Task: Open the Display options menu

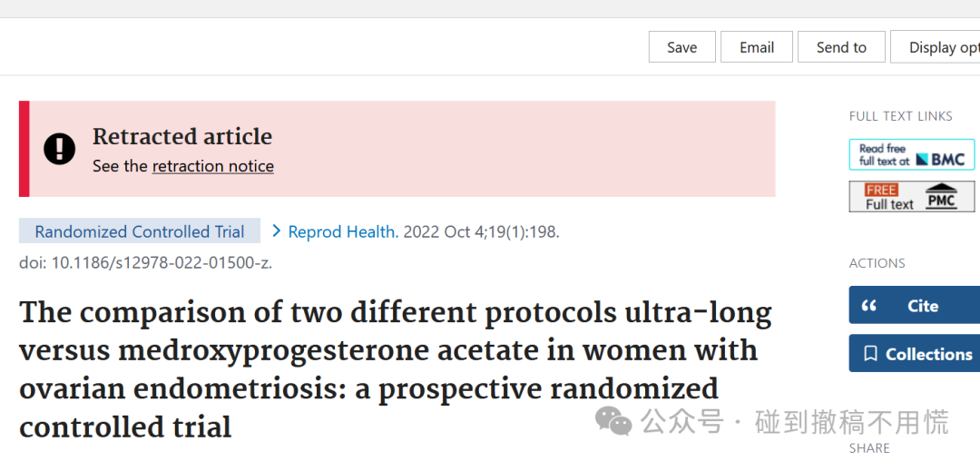Action: click(x=936, y=47)
